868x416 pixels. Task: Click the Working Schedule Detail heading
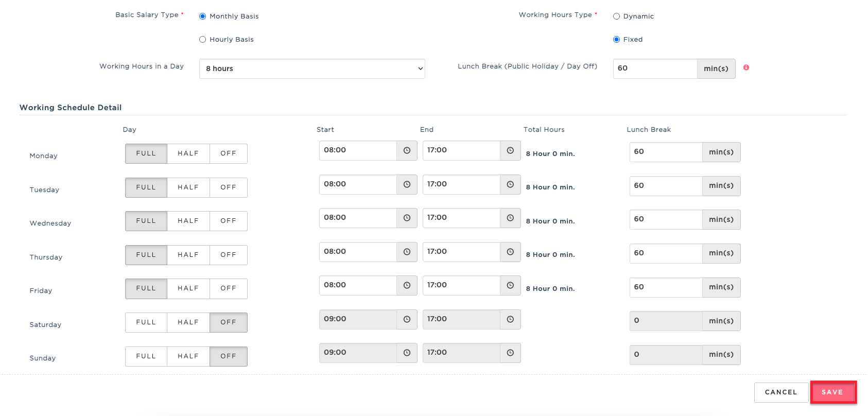71,108
